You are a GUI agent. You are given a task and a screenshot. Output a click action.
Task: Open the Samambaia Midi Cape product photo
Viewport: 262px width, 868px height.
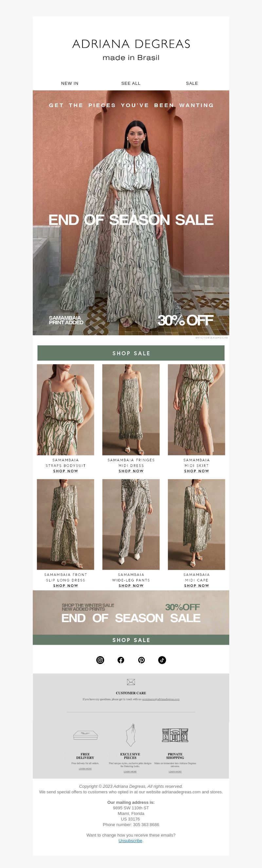pos(196,524)
